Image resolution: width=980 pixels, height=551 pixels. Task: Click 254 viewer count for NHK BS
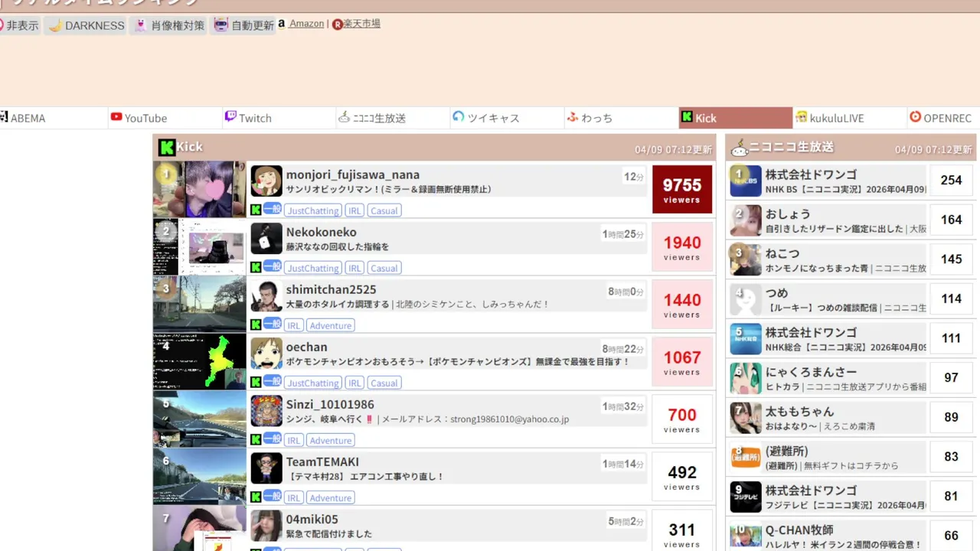(951, 181)
